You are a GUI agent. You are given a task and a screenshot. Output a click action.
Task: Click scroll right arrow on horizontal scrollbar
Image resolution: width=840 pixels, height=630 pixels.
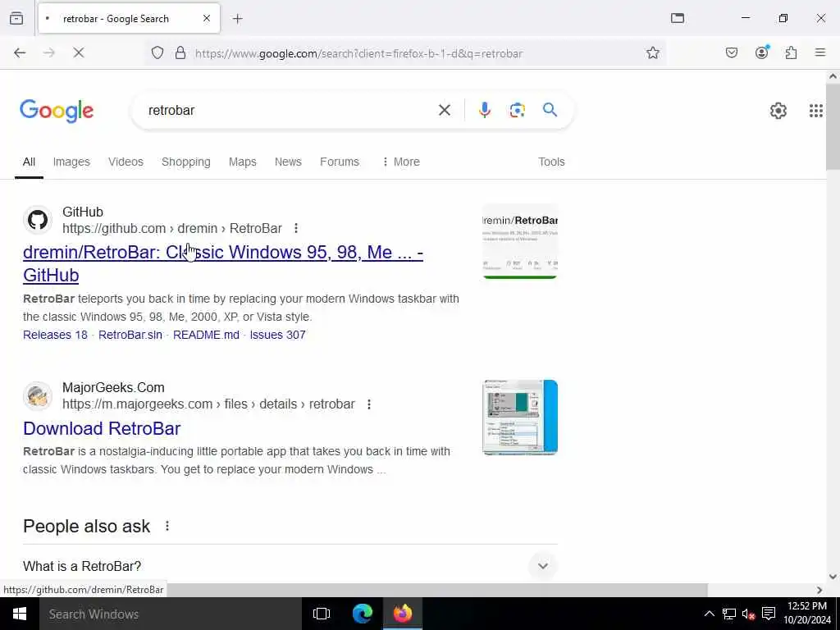click(819, 590)
